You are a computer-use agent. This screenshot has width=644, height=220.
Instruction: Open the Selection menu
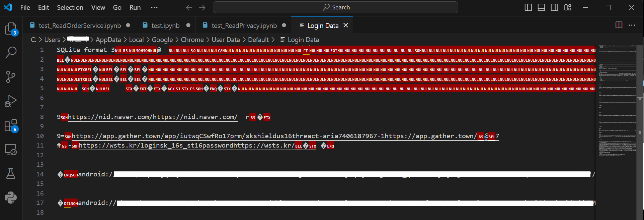70,7
